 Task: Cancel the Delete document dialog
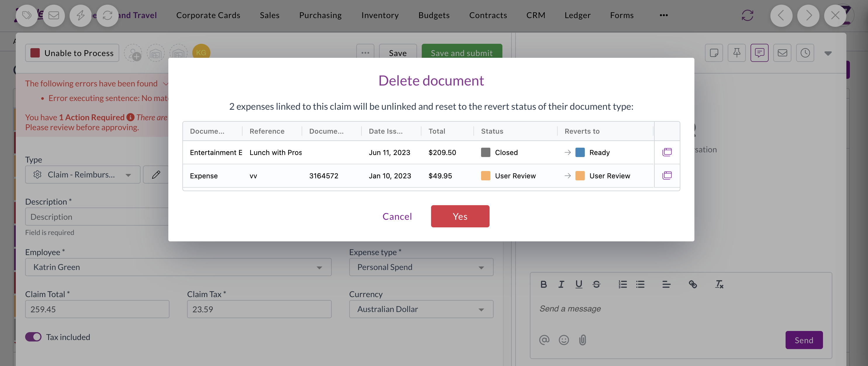[x=397, y=216]
